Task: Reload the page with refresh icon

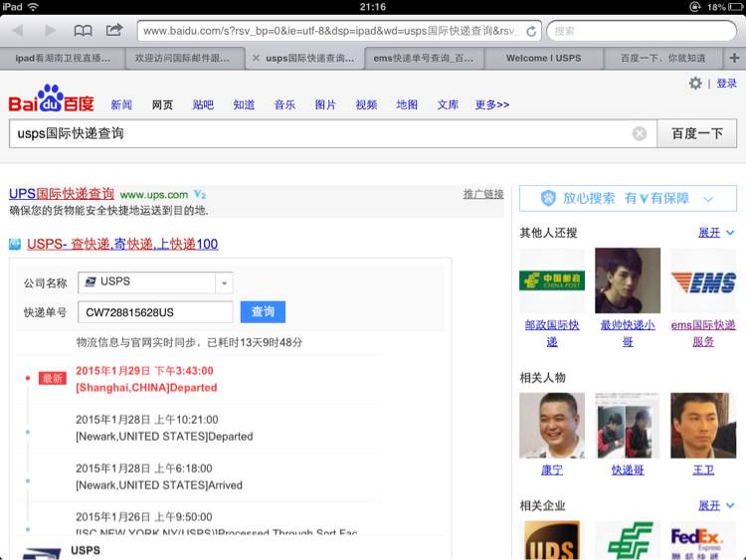Action: (x=531, y=32)
